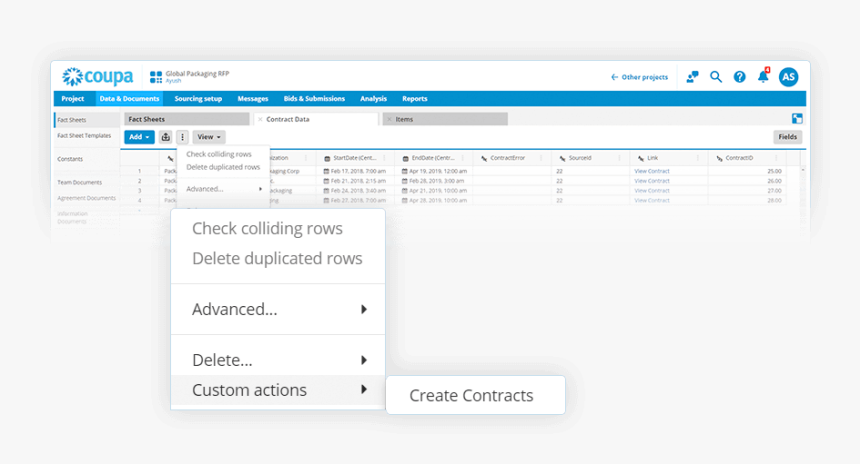Screen dimensions: 860x464
Task: Expand the Delete... submenu
Action: 278,360
